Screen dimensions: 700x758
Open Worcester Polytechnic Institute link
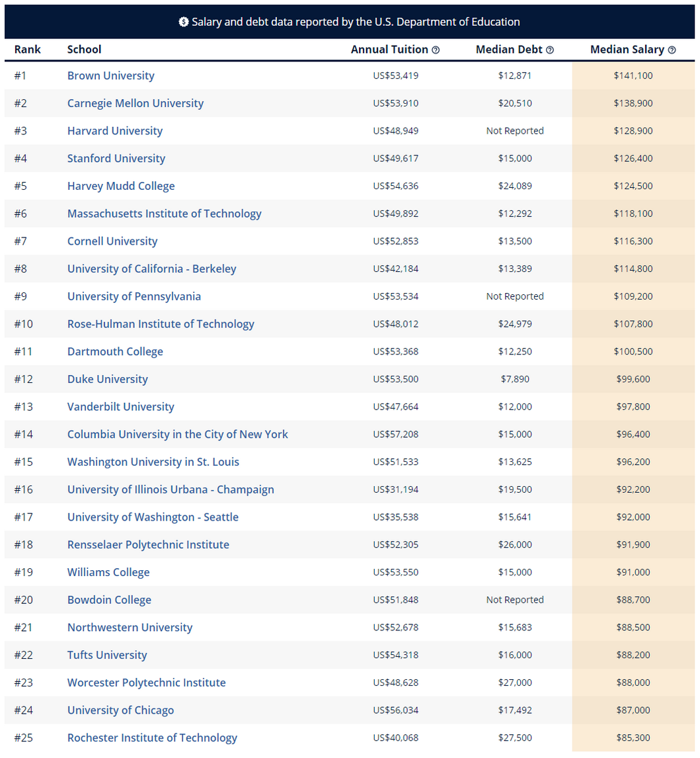146,682
